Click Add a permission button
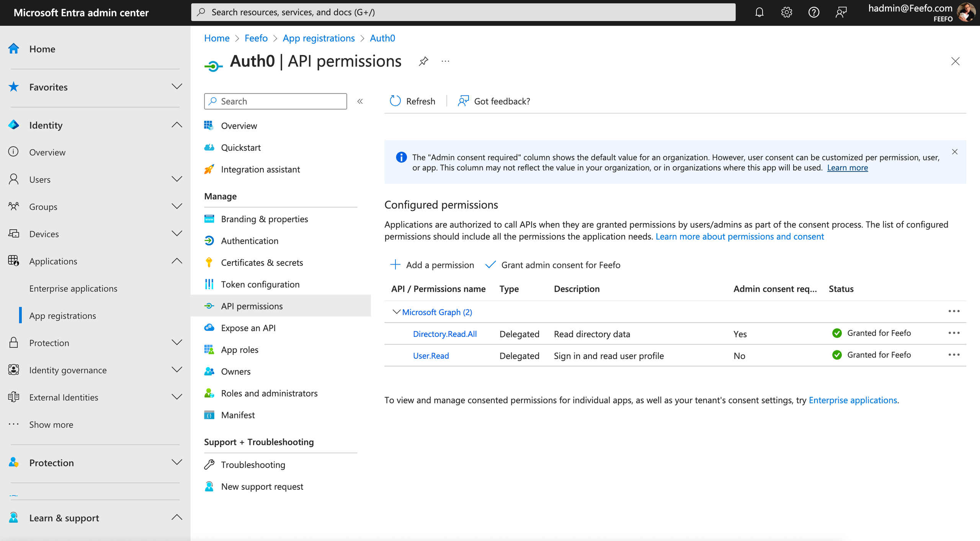Image resolution: width=980 pixels, height=541 pixels. pyautogui.click(x=432, y=265)
